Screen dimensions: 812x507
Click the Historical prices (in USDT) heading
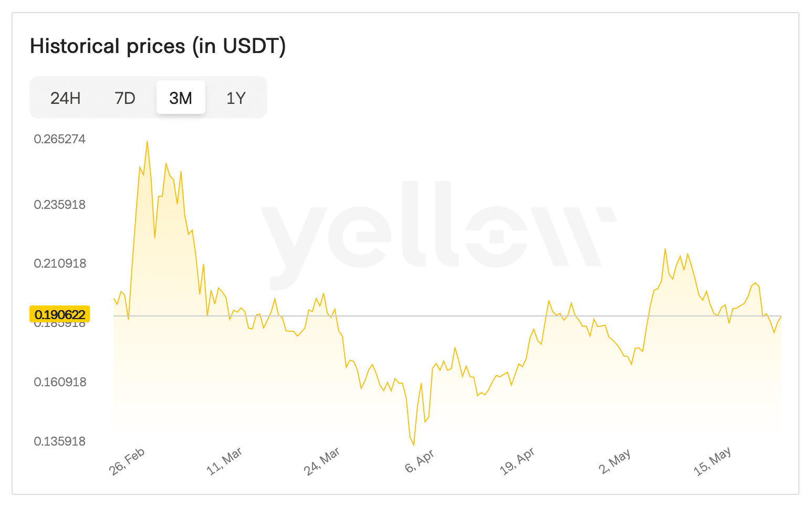[x=158, y=46]
